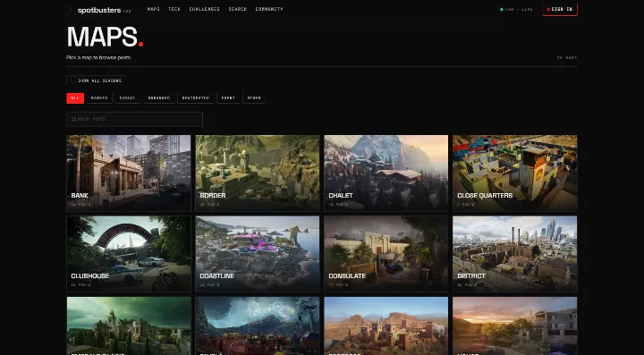Filter maps by Other

click(x=254, y=98)
